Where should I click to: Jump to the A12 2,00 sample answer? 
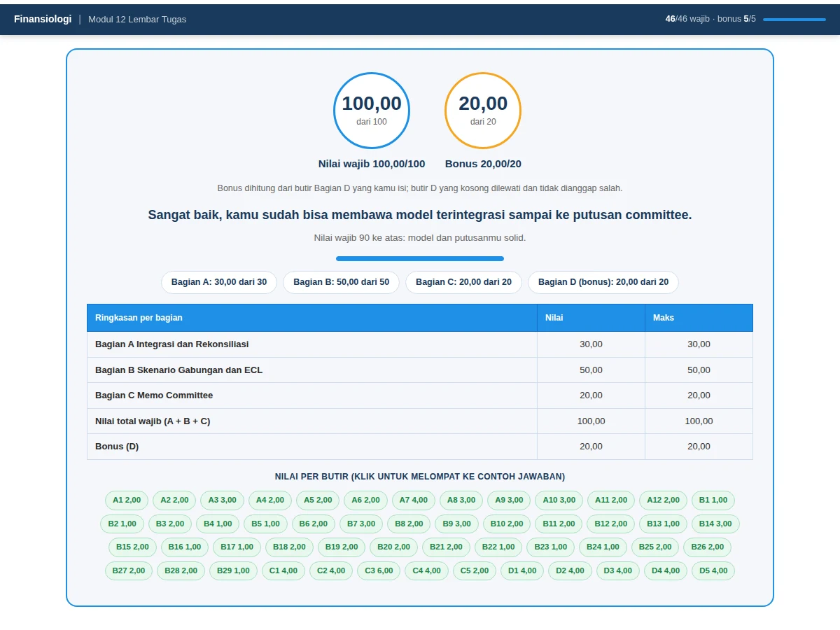click(x=663, y=500)
